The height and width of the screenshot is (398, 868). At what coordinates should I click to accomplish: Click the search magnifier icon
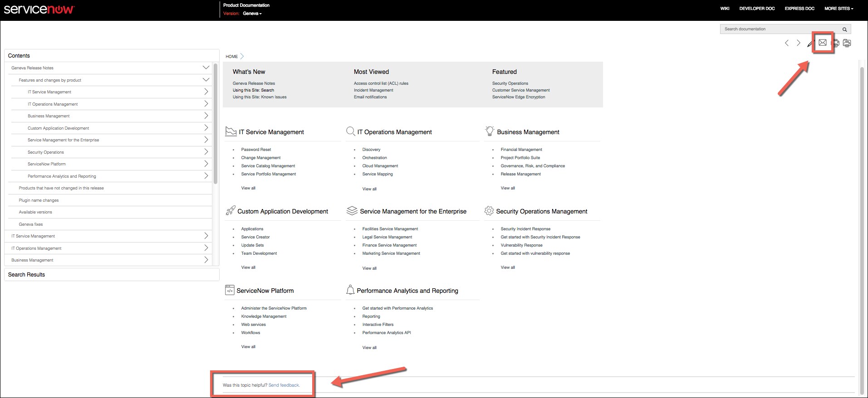(x=844, y=29)
